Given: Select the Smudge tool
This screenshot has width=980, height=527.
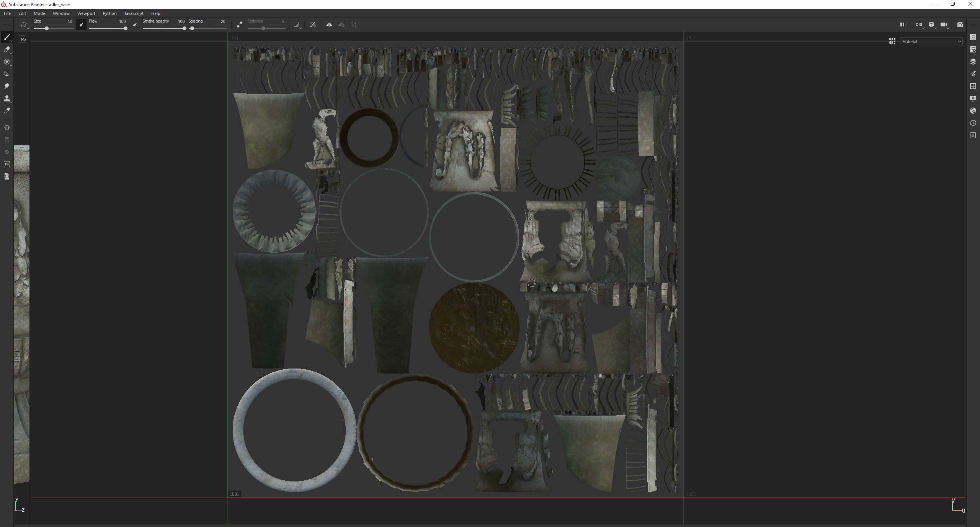Looking at the screenshot, I should tap(7, 86).
